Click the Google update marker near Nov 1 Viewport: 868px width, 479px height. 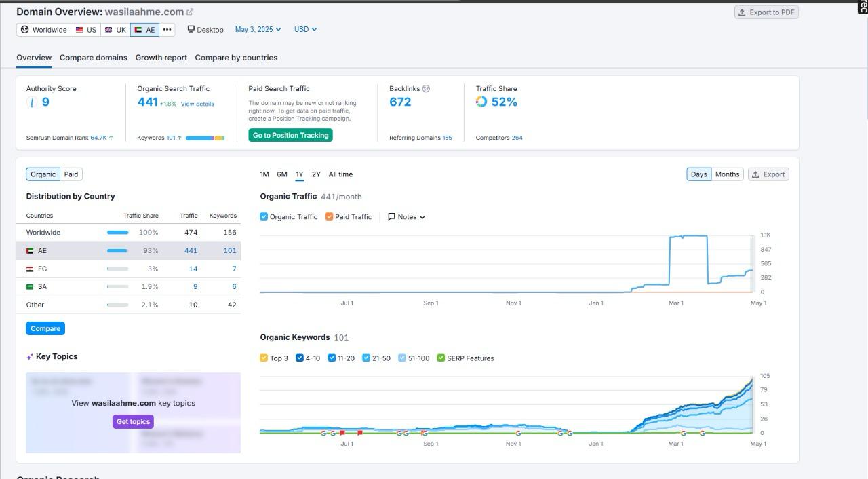tap(518, 433)
